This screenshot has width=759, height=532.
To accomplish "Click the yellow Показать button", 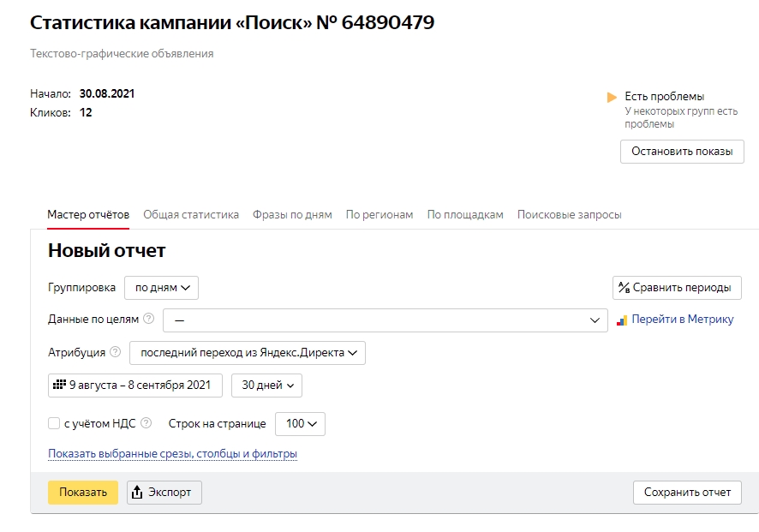I will [83, 493].
